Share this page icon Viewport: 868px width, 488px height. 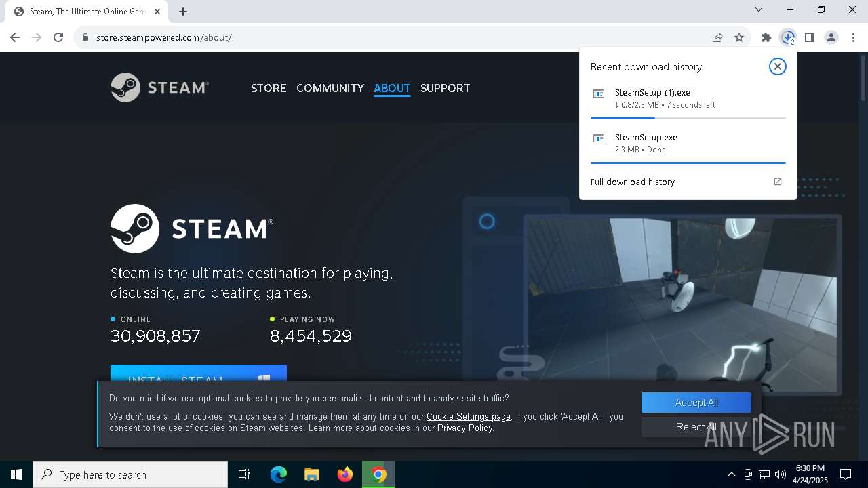717,37
